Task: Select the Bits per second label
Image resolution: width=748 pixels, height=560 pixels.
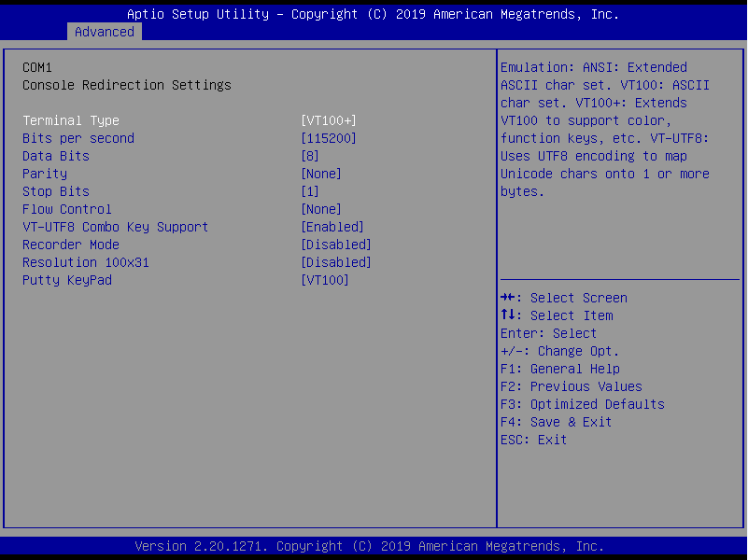Action: pos(78,138)
